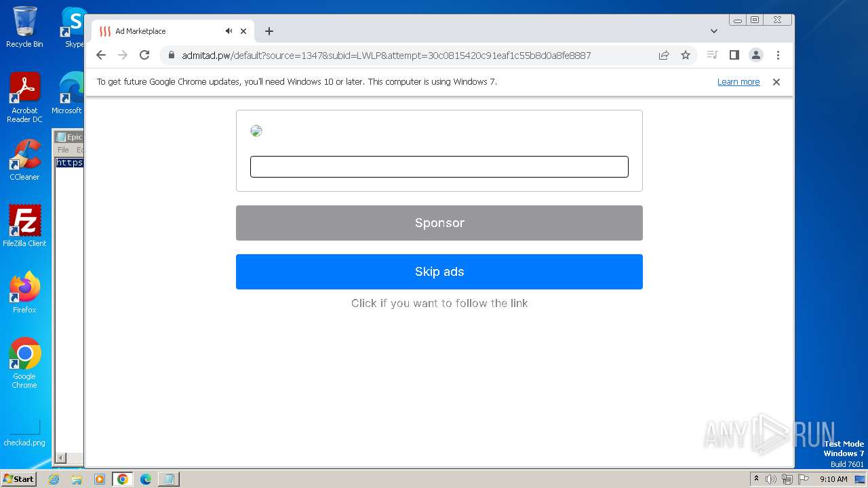The width and height of the screenshot is (868, 488).
Task: Minimize the Chrome window
Action: pos(738,20)
